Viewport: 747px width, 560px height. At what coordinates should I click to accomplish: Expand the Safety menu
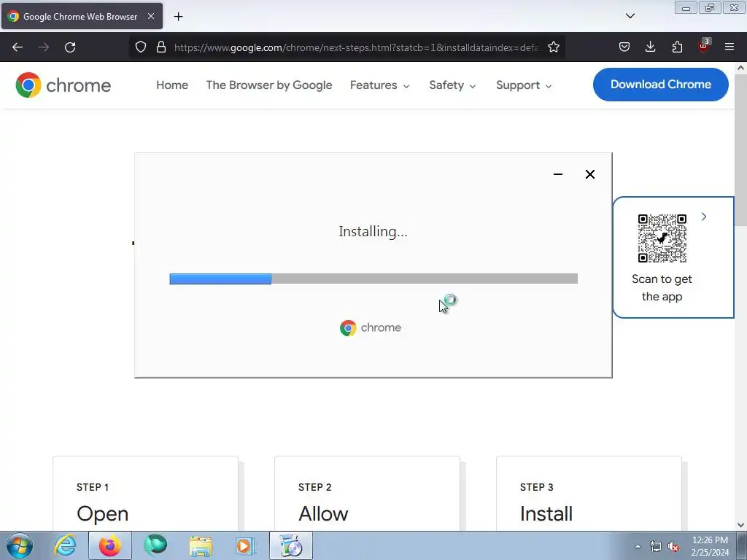(x=452, y=85)
